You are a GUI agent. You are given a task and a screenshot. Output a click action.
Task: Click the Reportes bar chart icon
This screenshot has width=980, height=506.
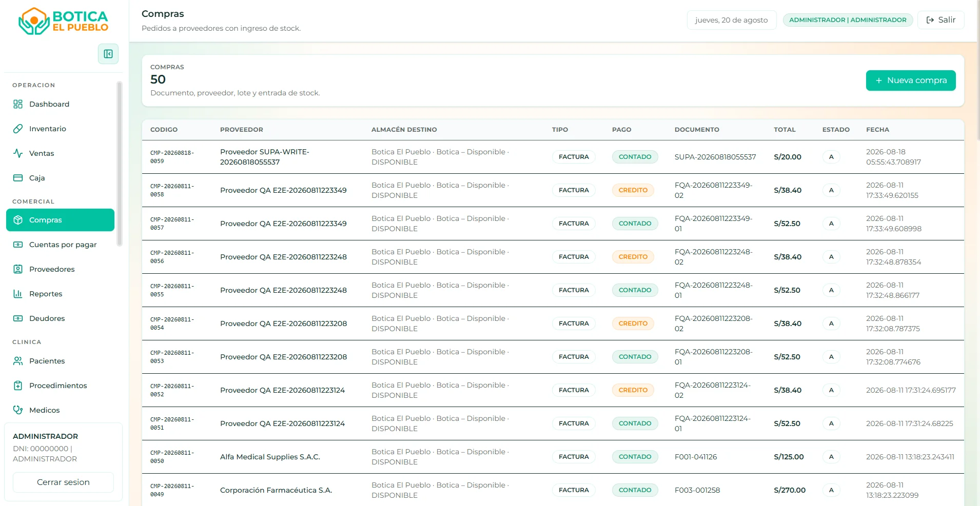18,294
